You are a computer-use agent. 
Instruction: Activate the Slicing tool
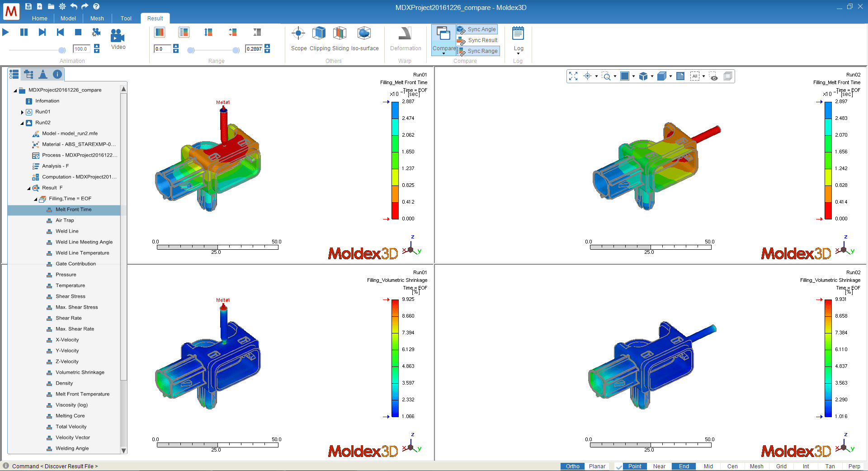[x=340, y=39]
